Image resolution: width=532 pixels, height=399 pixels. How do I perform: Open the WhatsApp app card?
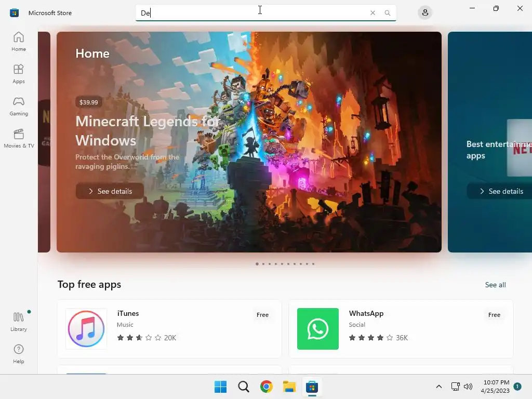coord(401,329)
